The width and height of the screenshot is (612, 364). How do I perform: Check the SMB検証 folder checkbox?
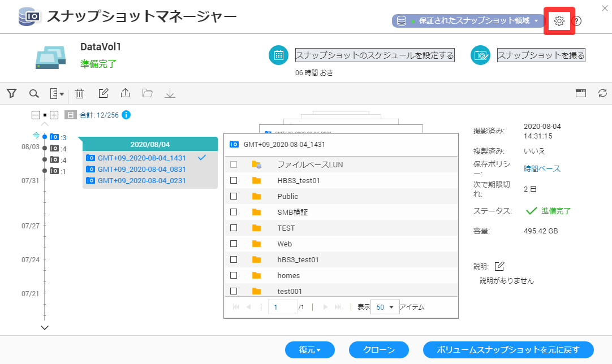pos(234,212)
